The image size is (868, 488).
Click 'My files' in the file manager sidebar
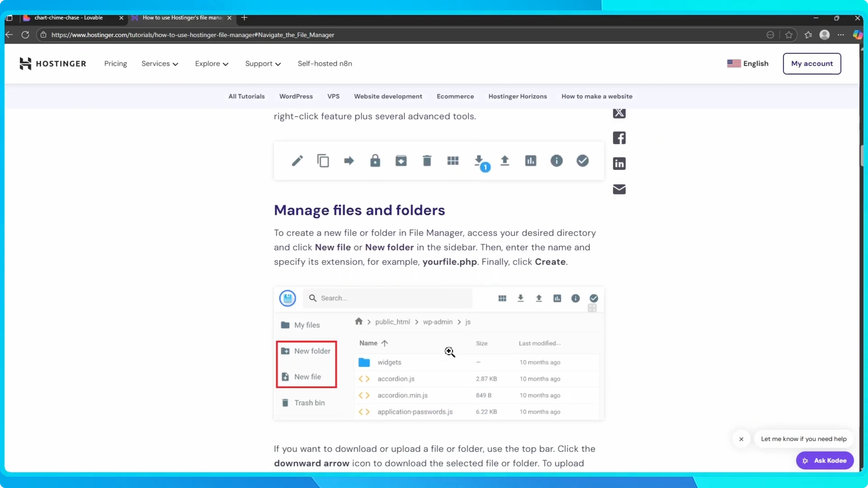[x=300, y=325]
